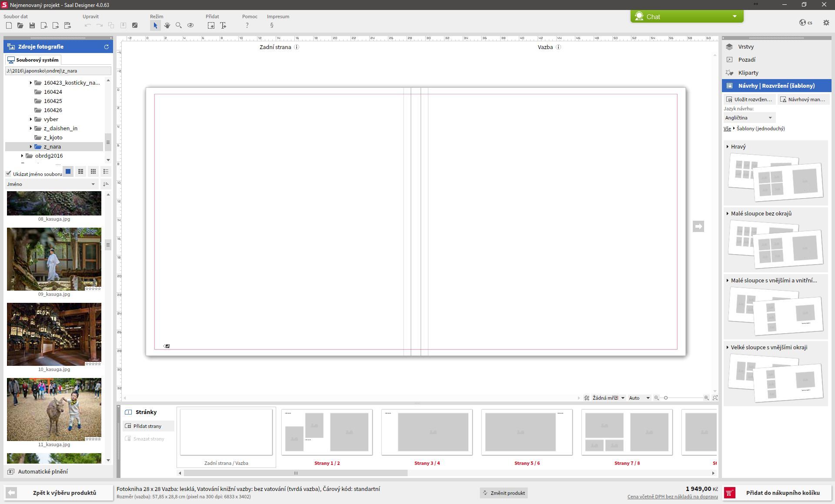Open the Pozadí panel tab
Screen dimensions: 835x504
pos(746,60)
